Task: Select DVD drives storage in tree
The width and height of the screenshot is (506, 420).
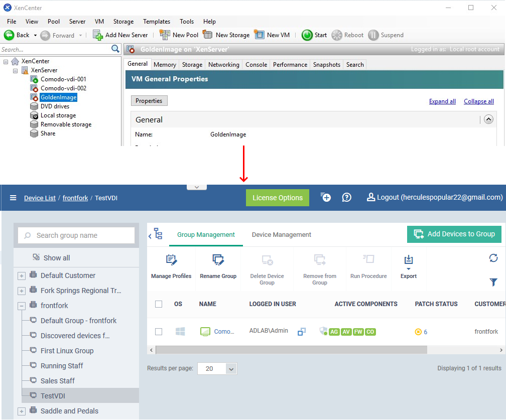Action: pyautogui.click(x=55, y=106)
